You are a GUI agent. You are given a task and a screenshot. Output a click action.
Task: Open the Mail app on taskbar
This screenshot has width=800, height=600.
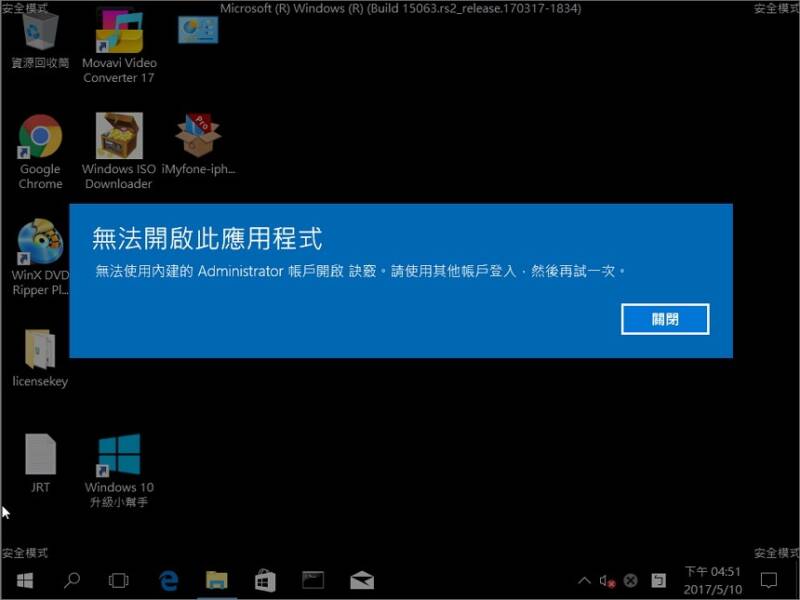click(x=362, y=581)
